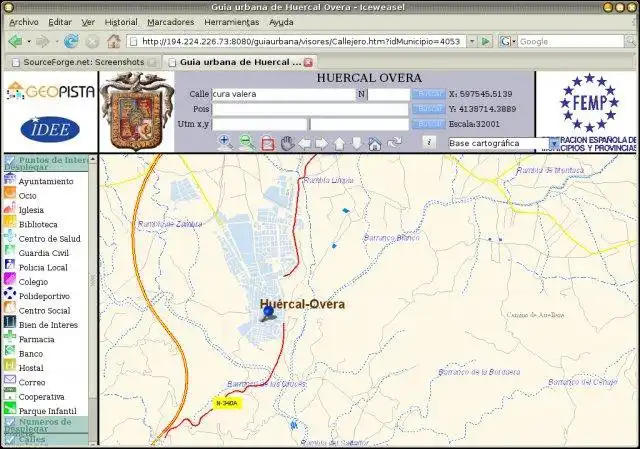Click the Iglesia church icon
Screen dimensions: 640x449
point(9,207)
